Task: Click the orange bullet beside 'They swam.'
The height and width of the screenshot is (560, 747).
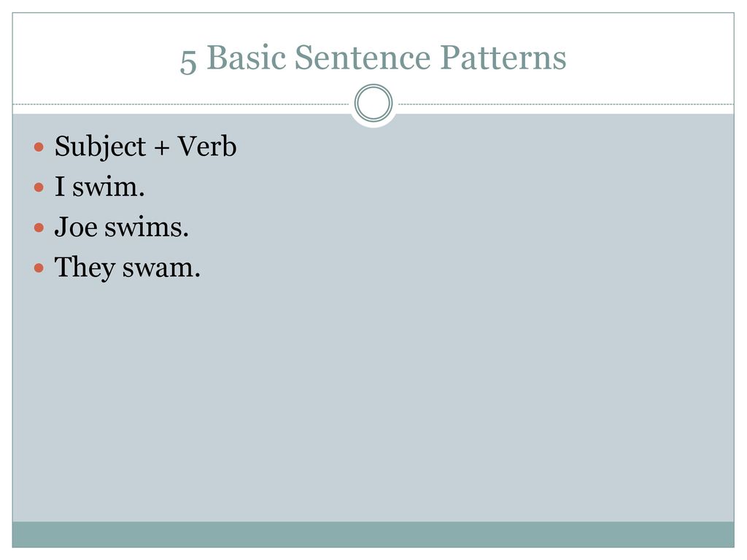Action: (39, 268)
